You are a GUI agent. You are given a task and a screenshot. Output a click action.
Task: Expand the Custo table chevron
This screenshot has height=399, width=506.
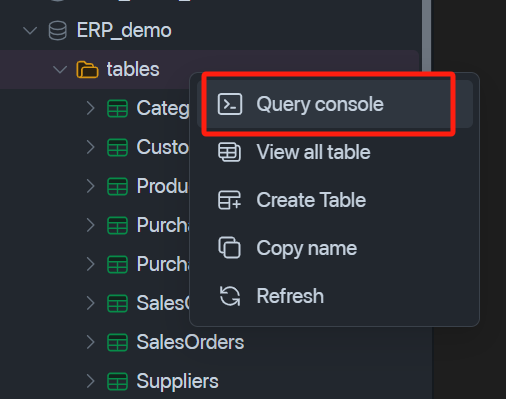click(x=90, y=147)
